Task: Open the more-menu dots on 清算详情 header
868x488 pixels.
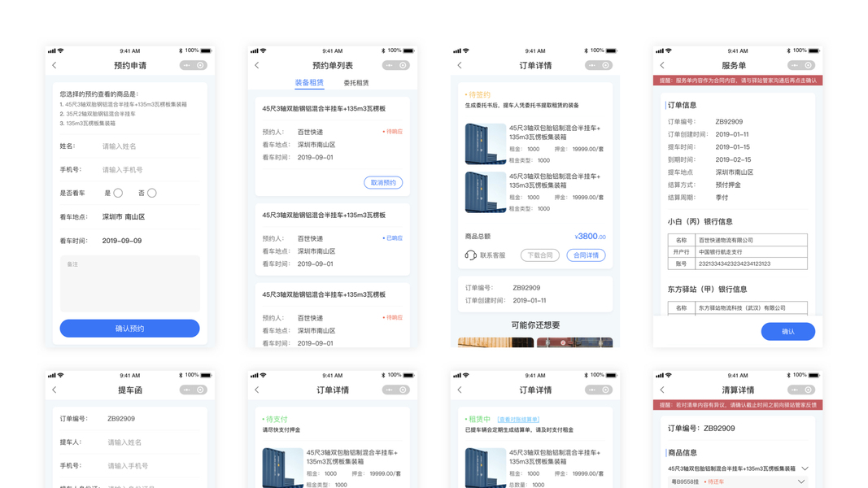Action: click(794, 390)
